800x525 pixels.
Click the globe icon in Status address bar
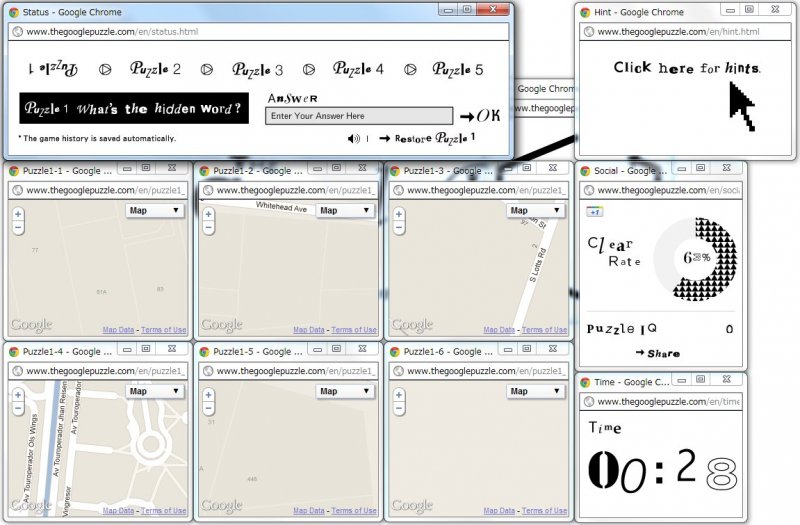[x=17, y=32]
